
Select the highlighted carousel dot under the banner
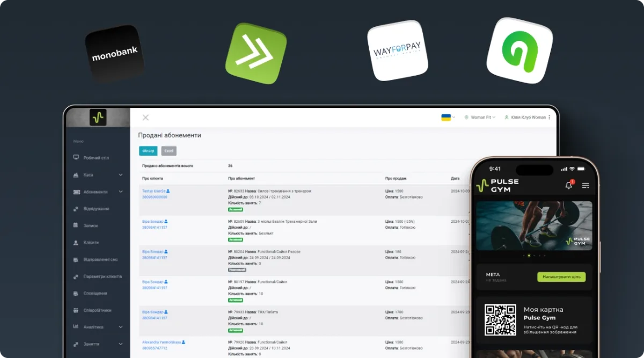pyautogui.click(x=529, y=255)
